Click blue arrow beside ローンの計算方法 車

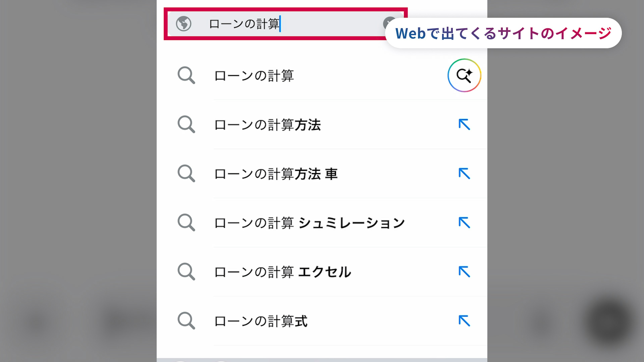(x=464, y=173)
